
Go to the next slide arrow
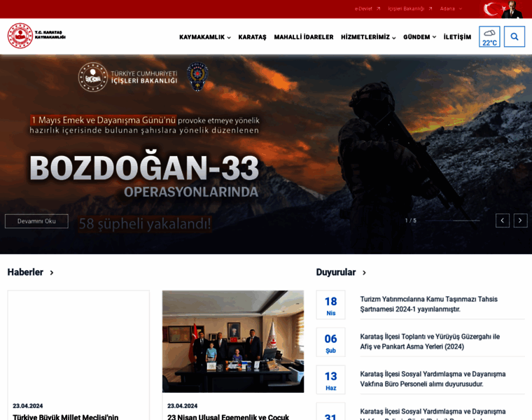(520, 220)
